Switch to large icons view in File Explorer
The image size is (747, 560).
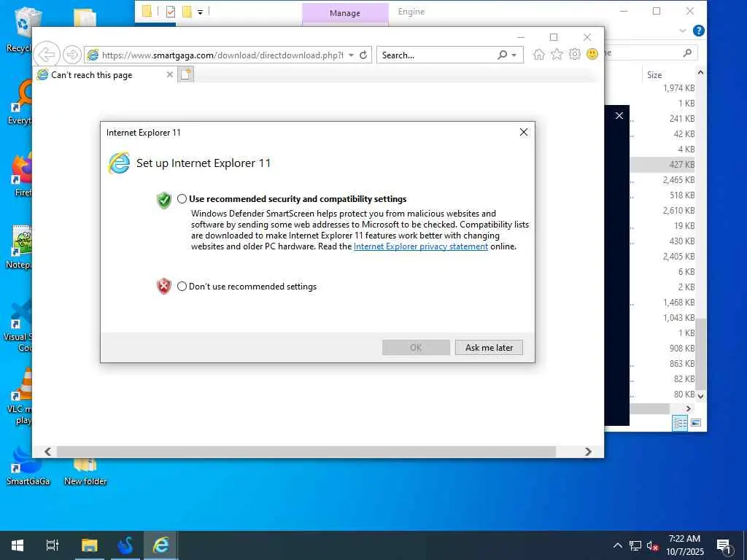pyautogui.click(x=696, y=422)
